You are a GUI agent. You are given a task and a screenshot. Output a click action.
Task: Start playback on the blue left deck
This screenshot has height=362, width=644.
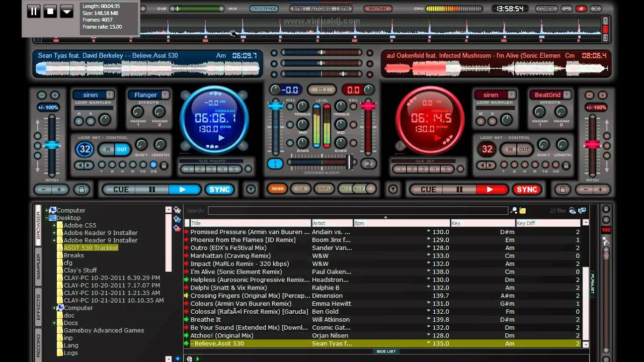183,190
